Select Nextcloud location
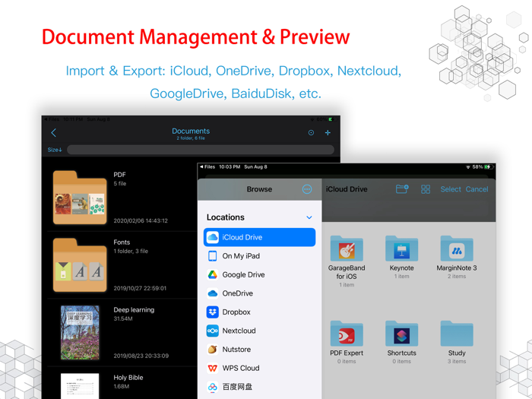Image resolution: width=532 pixels, height=399 pixels. click(260, 331)
